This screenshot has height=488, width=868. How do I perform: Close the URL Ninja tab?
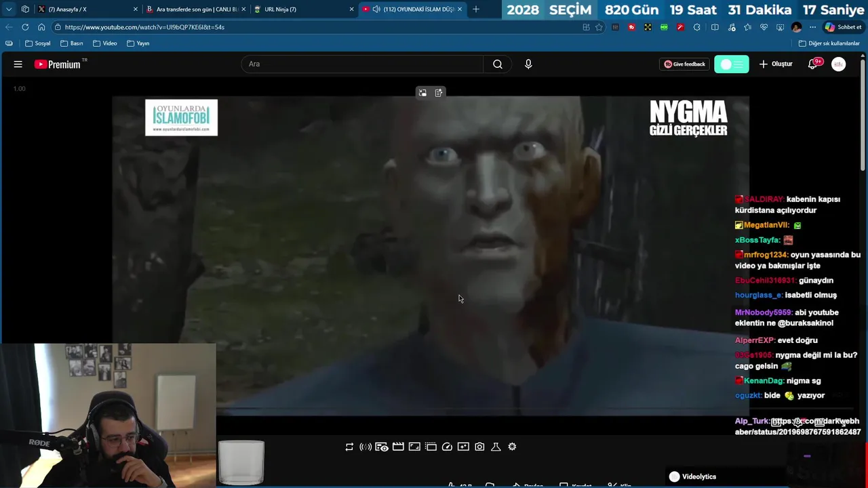[351, 9]
